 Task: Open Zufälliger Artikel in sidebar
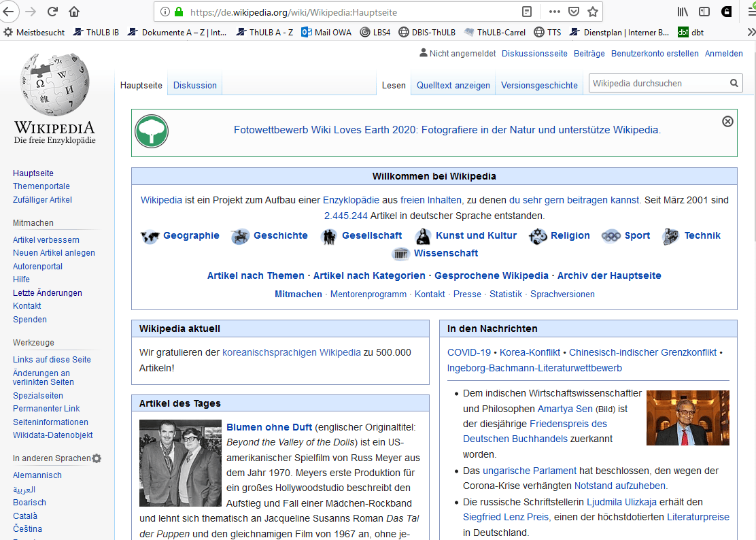(42, 199)
